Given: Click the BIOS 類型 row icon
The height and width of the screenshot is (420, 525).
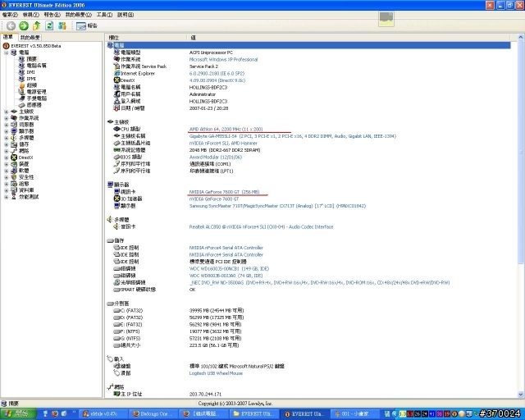Looking at the screenshot, I should 116,157.
